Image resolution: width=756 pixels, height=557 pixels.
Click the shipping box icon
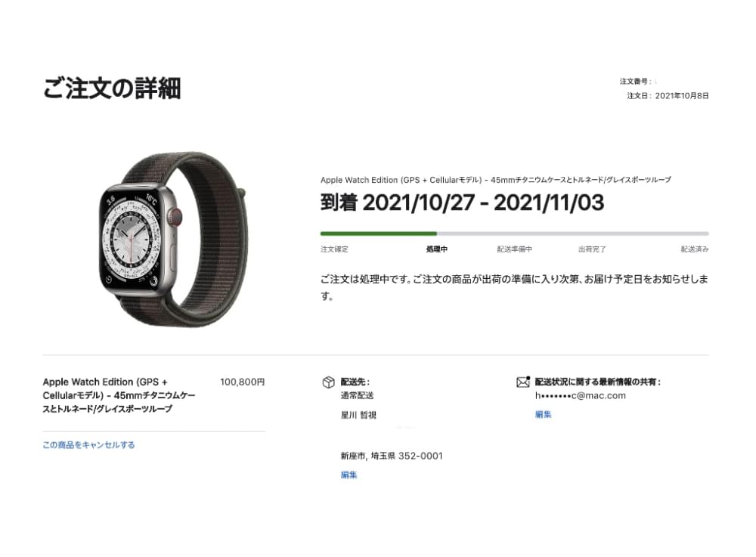(328, 382)
